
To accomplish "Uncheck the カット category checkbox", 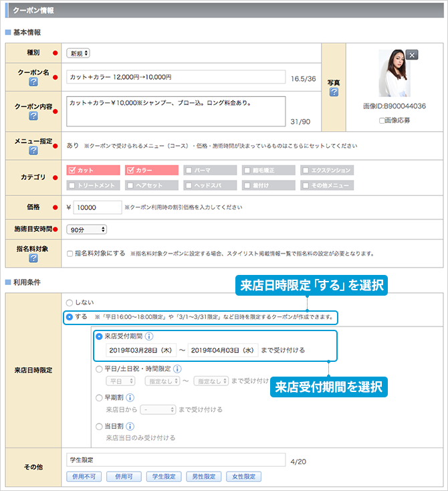I will tap(73, 171).
